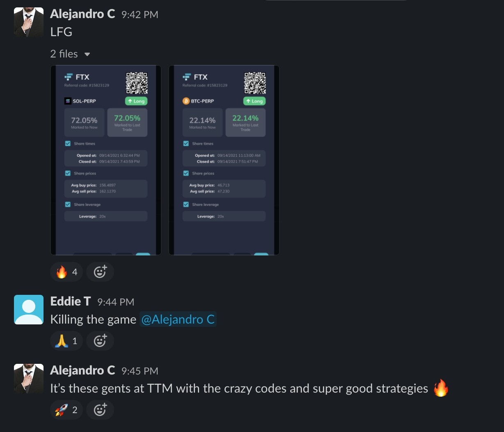Add a reaction below the LFG message
This screenshot has height=432, width=504.
click(x=100, y=272)
